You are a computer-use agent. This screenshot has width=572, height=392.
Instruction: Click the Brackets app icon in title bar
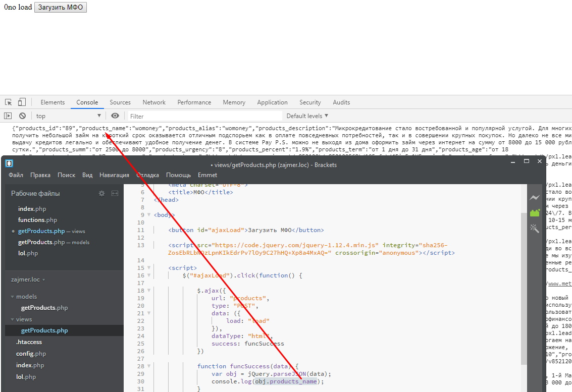pyautogui.click(x=9, y=163)
